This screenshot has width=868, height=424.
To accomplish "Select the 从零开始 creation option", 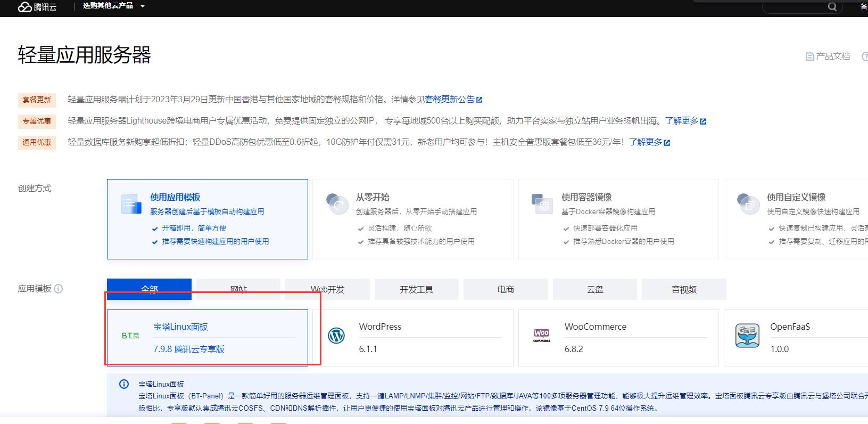I will pyautogui.click(x=413, y=219).
